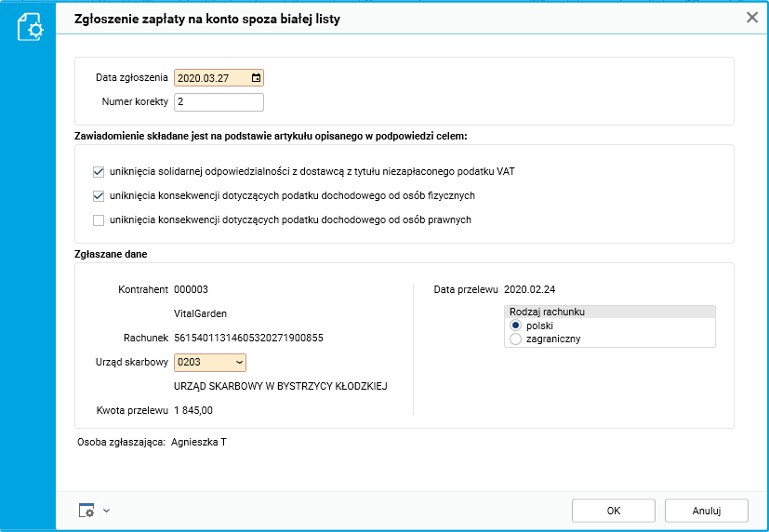Confirm the form with the OK button
Viewport: 769px width, 532px height.
click(614, 511)
